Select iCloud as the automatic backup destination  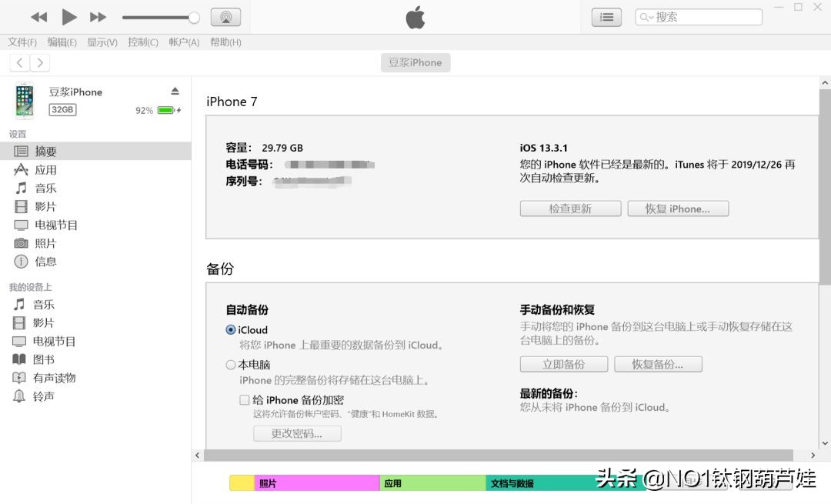(x=230, y=329)
